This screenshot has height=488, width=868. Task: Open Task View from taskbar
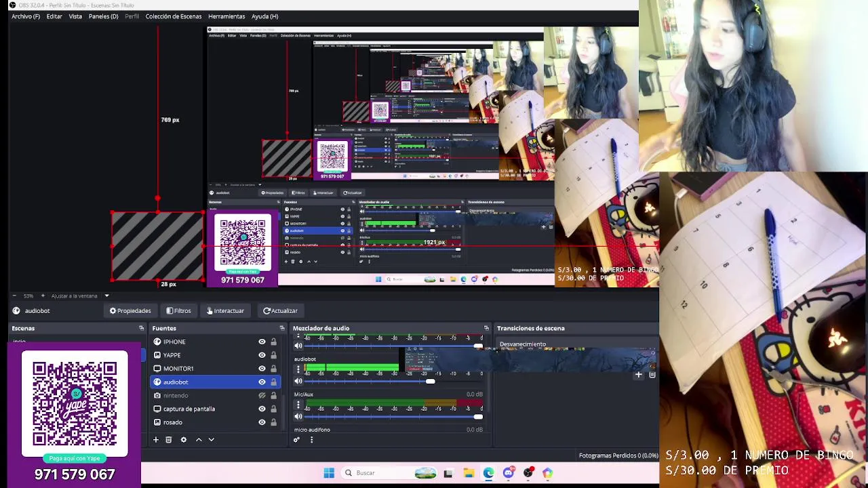[448, 473]
